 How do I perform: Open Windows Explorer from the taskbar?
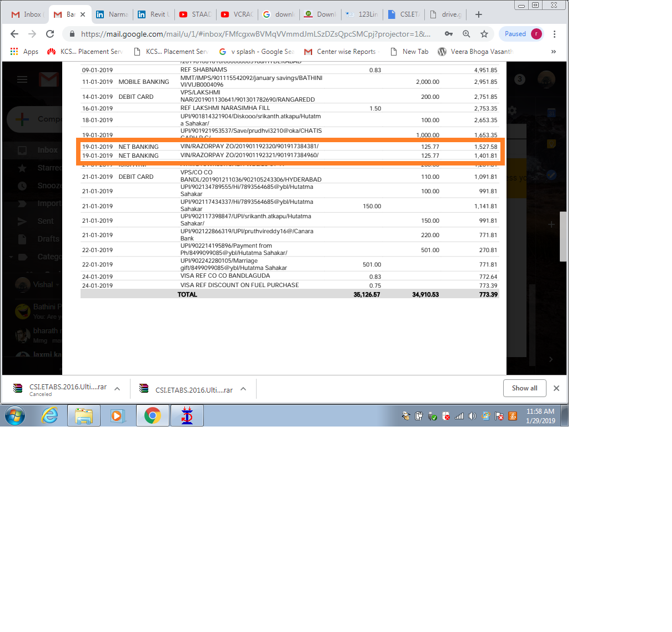(x=84, y=415)
